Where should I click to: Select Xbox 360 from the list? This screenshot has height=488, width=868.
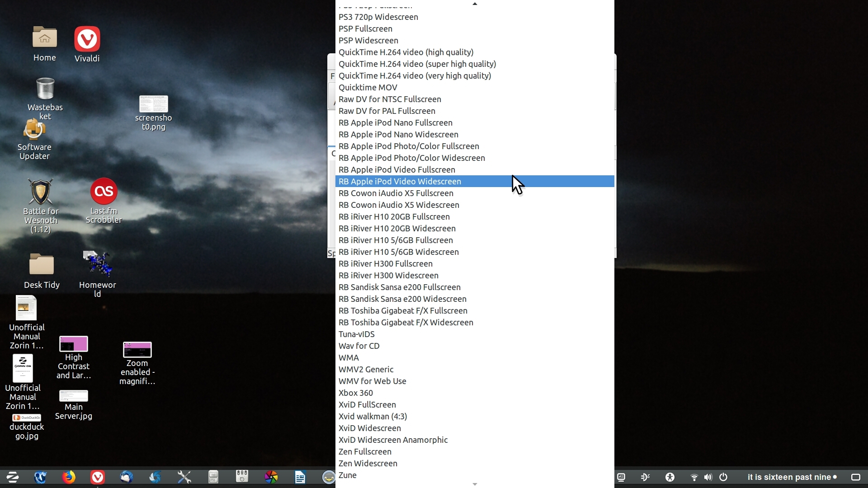coord(355,393)
